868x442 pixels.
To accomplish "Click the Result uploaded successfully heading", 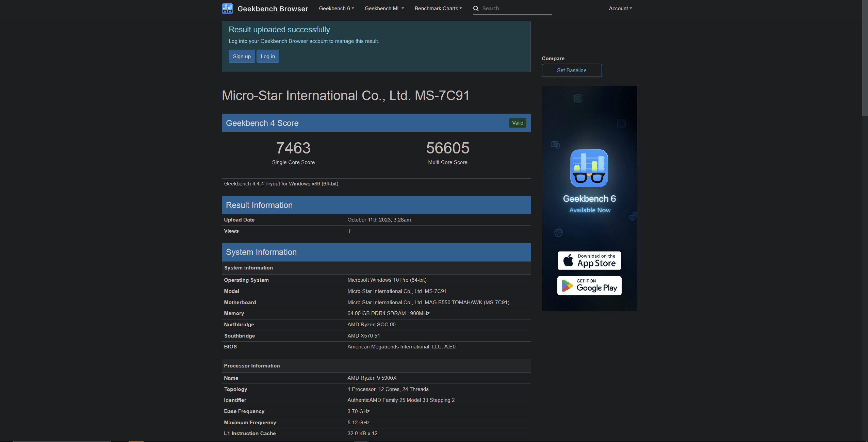I will pos(279,30).
